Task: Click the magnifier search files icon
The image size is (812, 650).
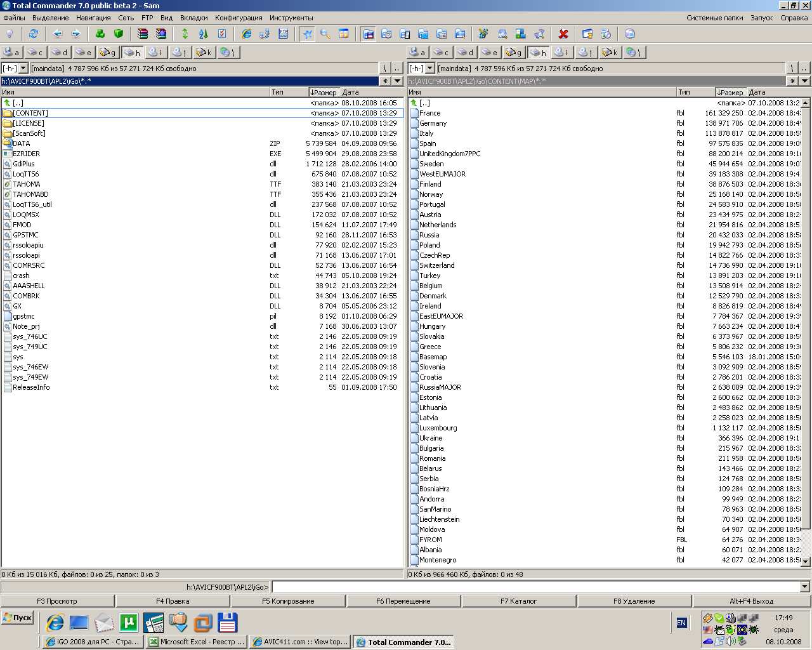Action: (x=325, y=34)
